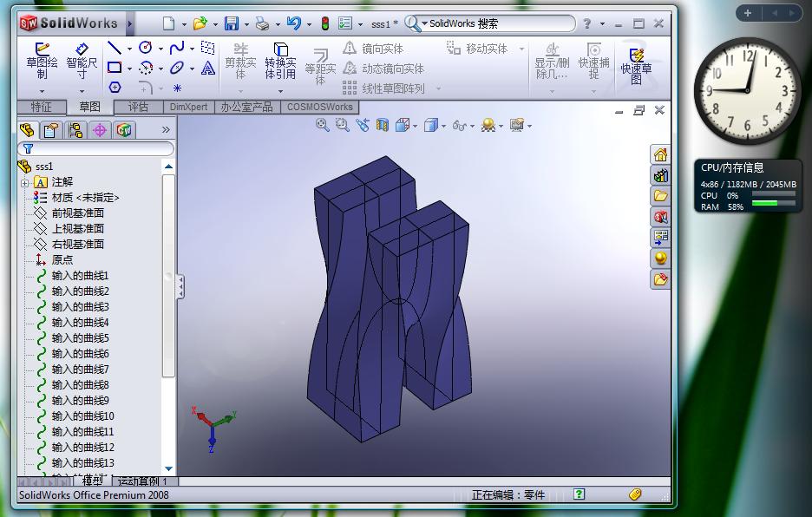Screen dimensions: 812x517
Task: Open the DimXpertManager crosshair tab
Action: coord(100,129)
